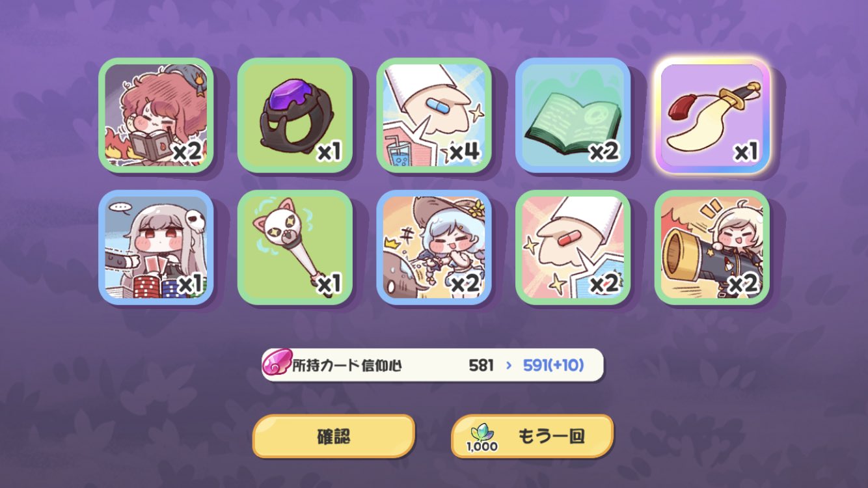Select the gray-haired girl with poker chips card

(x=156, y=247)
